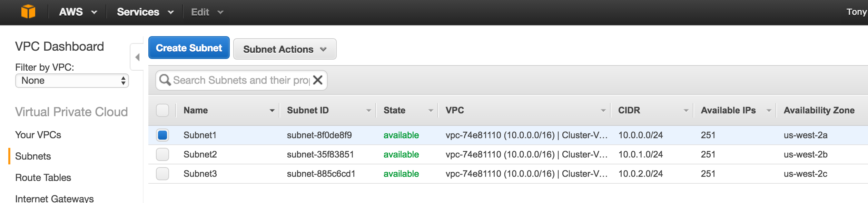Clear the subnet search with X icon
This screenshot has width=868, height=203.
(x=318, y=80)
